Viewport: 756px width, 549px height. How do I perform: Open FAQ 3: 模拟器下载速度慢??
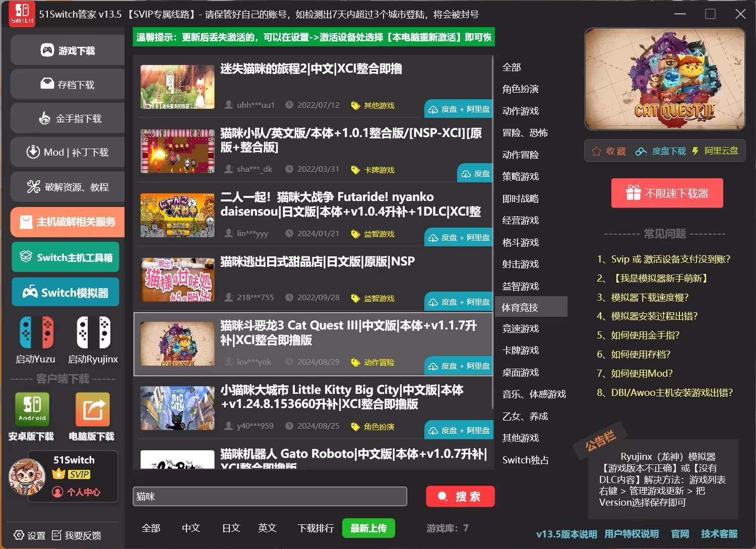coord(643,297)
